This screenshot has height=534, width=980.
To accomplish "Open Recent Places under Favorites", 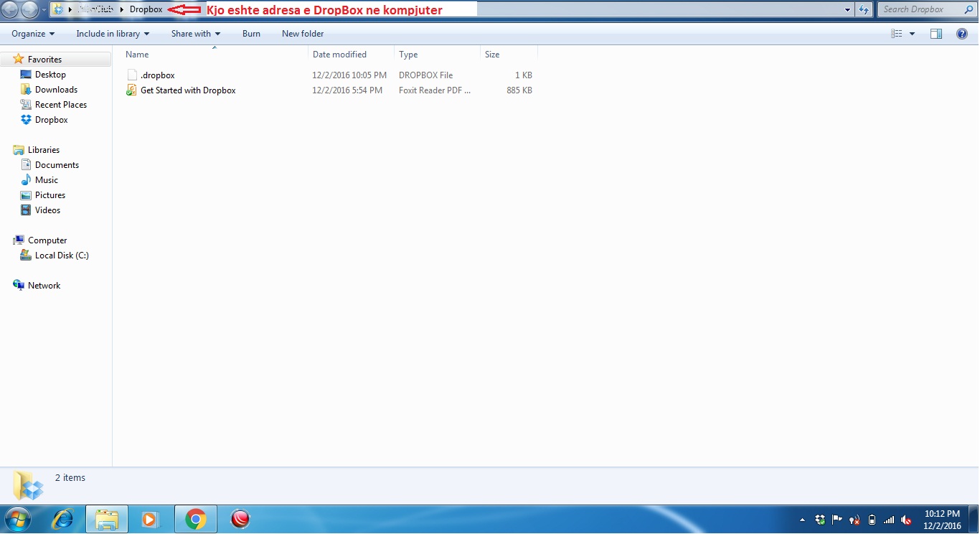I will point(61,105).
